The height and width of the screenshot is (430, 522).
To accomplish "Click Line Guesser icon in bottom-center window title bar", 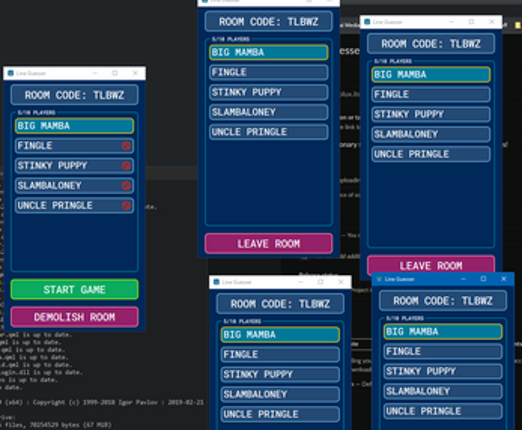I will [x=217, y=282].
